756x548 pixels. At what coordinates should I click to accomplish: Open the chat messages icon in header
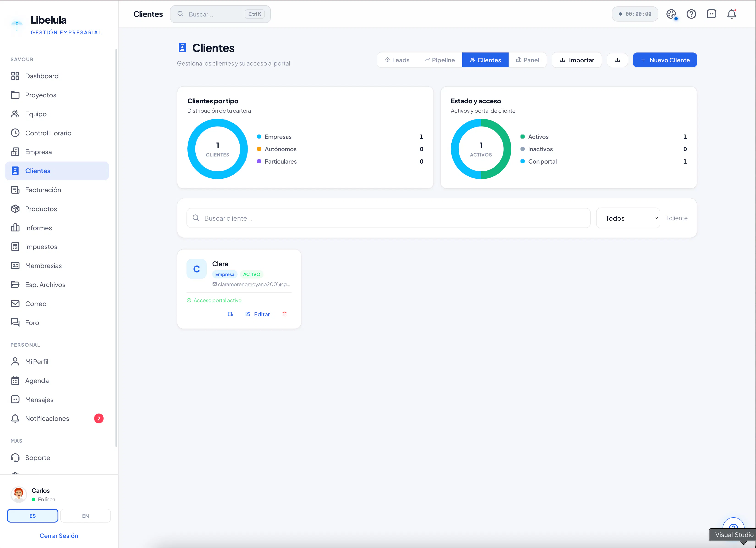(711, 14)
